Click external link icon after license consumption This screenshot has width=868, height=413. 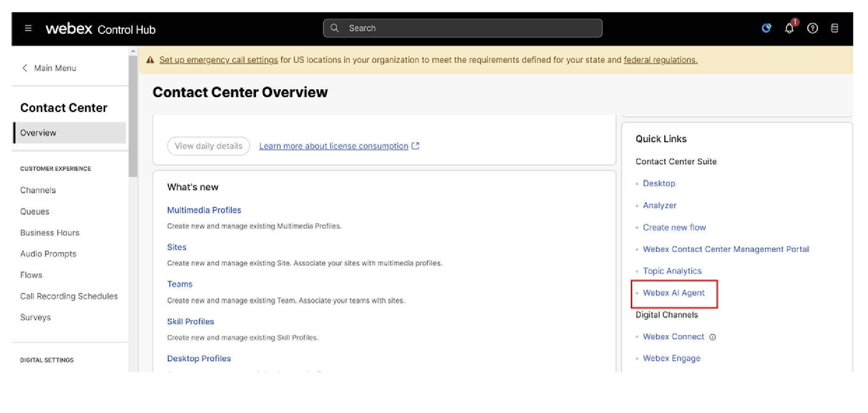[416, 146]
